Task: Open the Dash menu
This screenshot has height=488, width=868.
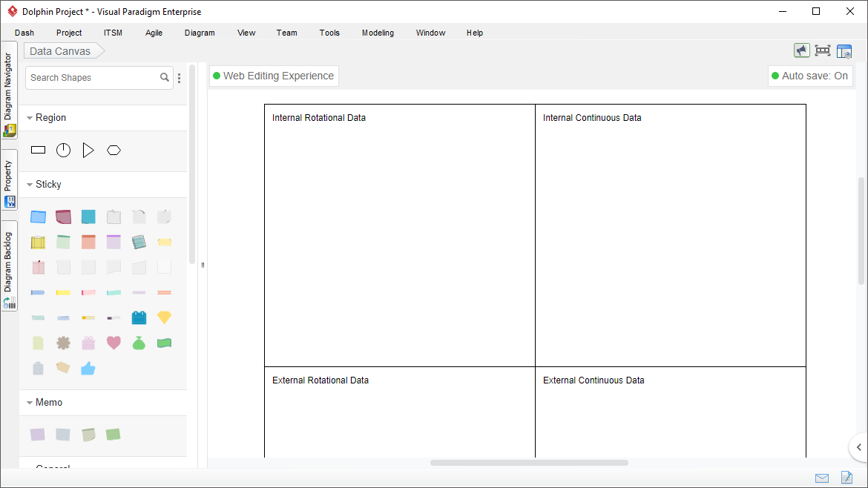Action: [x=24, y=33]
